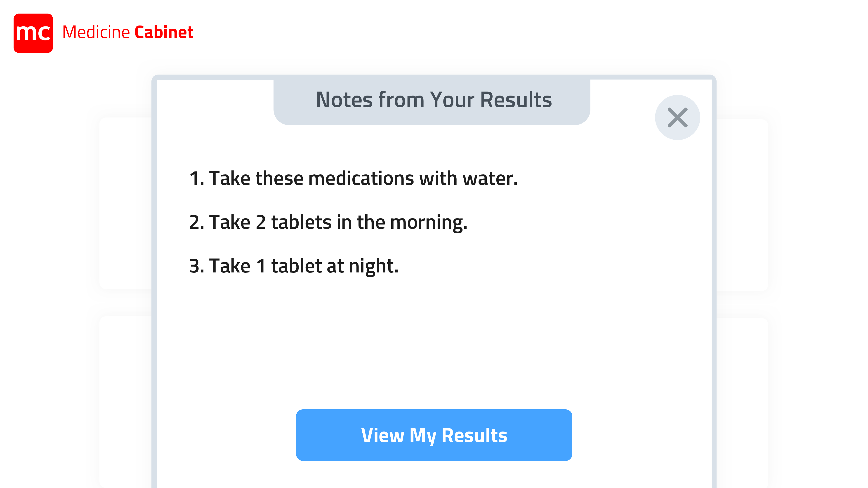
Task: Select the Notes from Your Results header
Action: click(434, 100)
